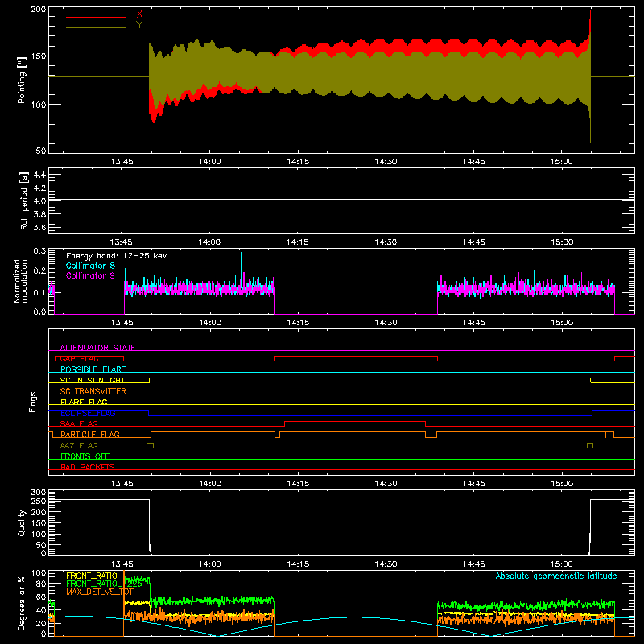The image size is (644, 644).
Task: Click 14:00 time label under Flags plot
Action: coord(210,484)
